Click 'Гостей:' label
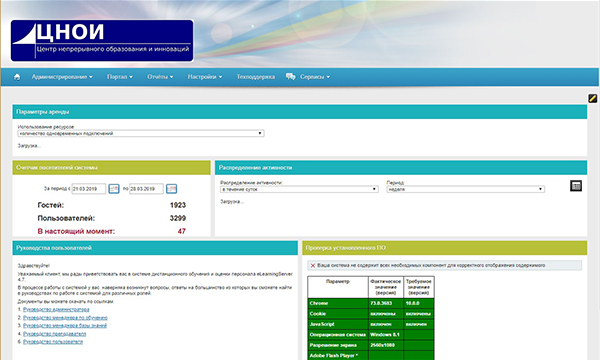This screenshot has height=360, width=600. point(51,205)
